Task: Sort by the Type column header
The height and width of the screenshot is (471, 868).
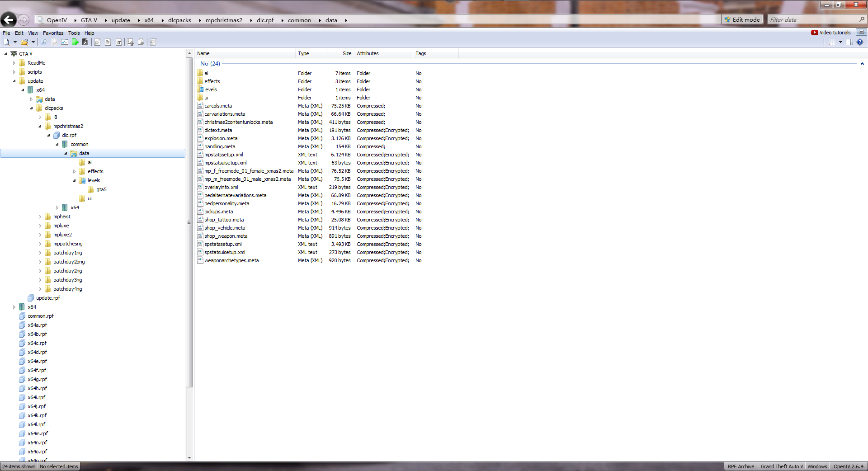Action: (x=311, y=53)
